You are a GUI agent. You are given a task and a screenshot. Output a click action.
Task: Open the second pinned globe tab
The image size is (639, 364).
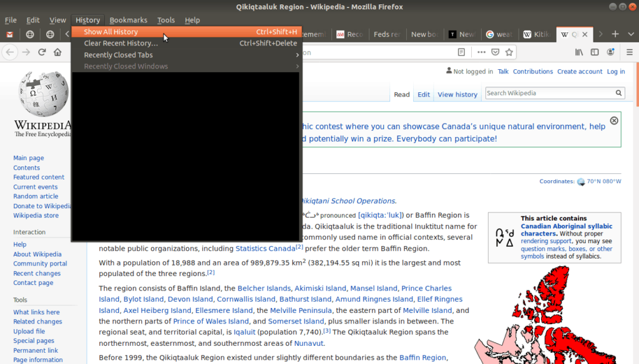[x=30, y=35]
